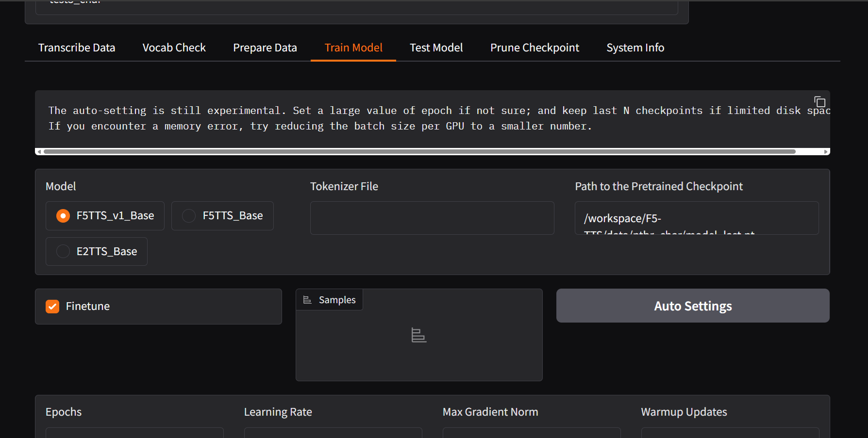Choose the F5TTS_Base model radio button

(x=189, y=216)
